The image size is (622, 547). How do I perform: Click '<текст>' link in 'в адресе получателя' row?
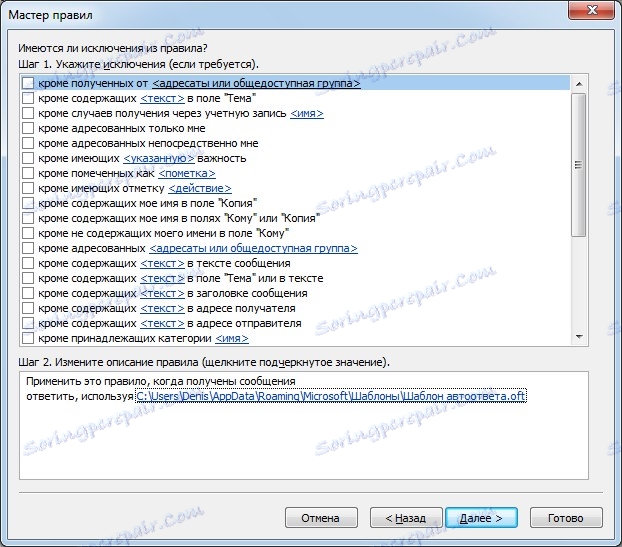tap(162, 309)
